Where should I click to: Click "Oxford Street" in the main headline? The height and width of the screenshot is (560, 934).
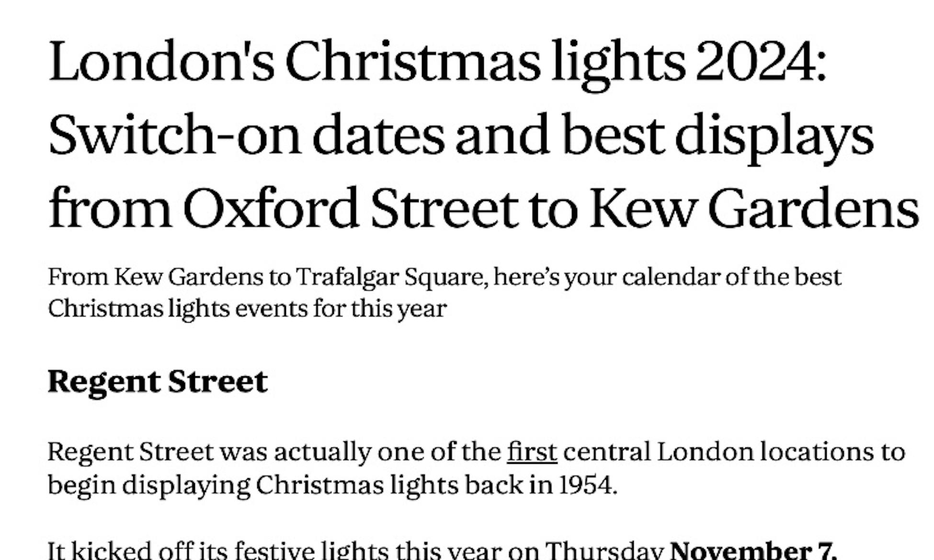coord(350,209)
